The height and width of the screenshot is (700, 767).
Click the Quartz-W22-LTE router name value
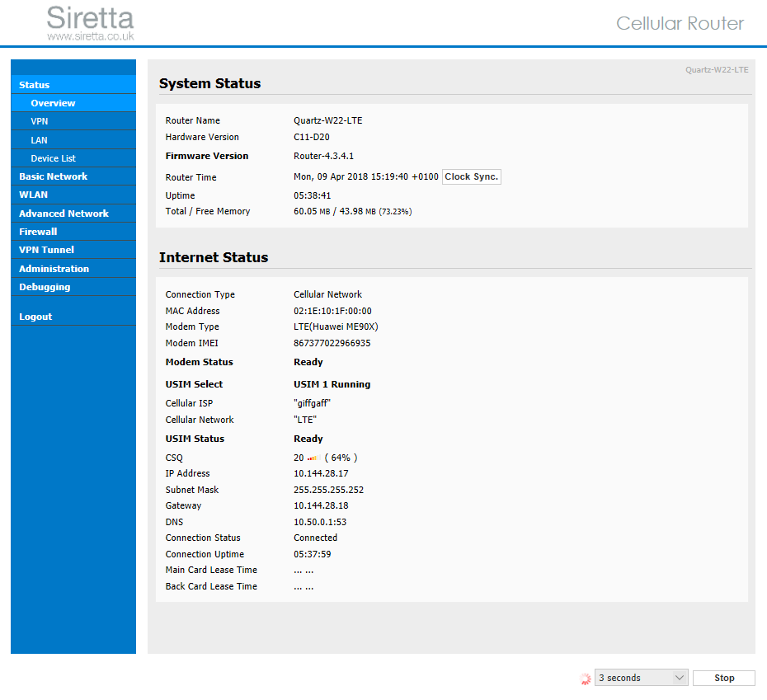(327, 121)
